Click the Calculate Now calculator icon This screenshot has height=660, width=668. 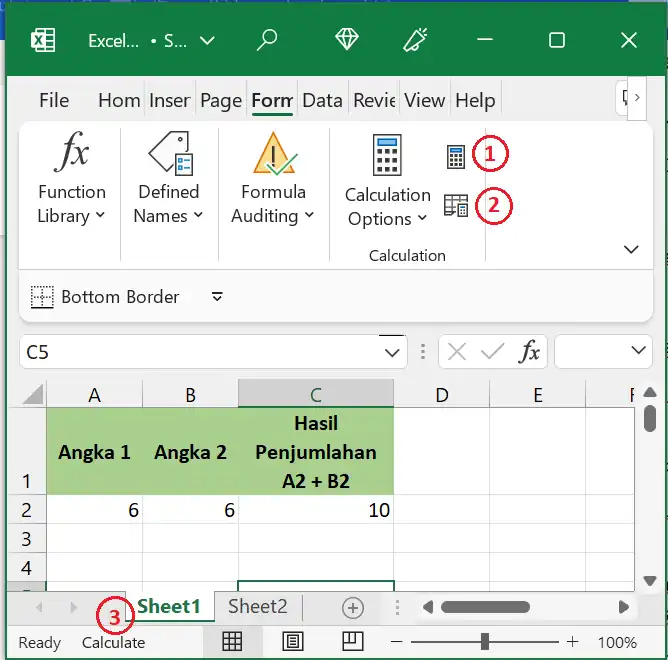455,157
